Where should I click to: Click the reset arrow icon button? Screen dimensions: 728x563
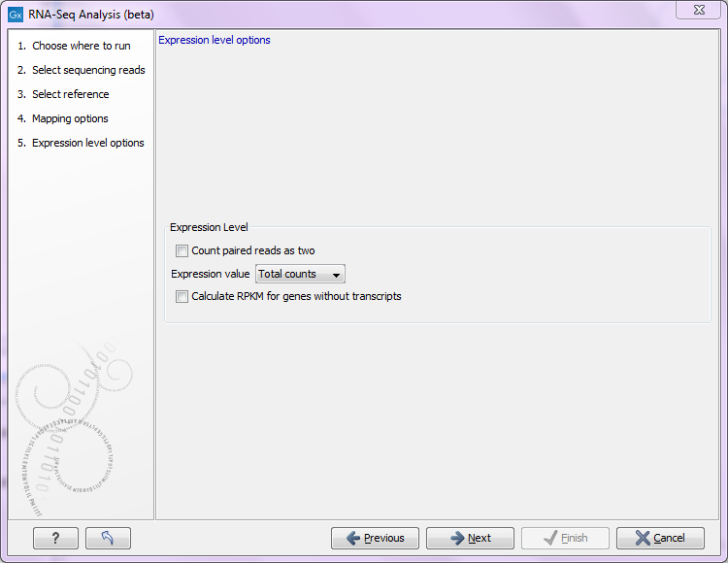pos(108,538)
